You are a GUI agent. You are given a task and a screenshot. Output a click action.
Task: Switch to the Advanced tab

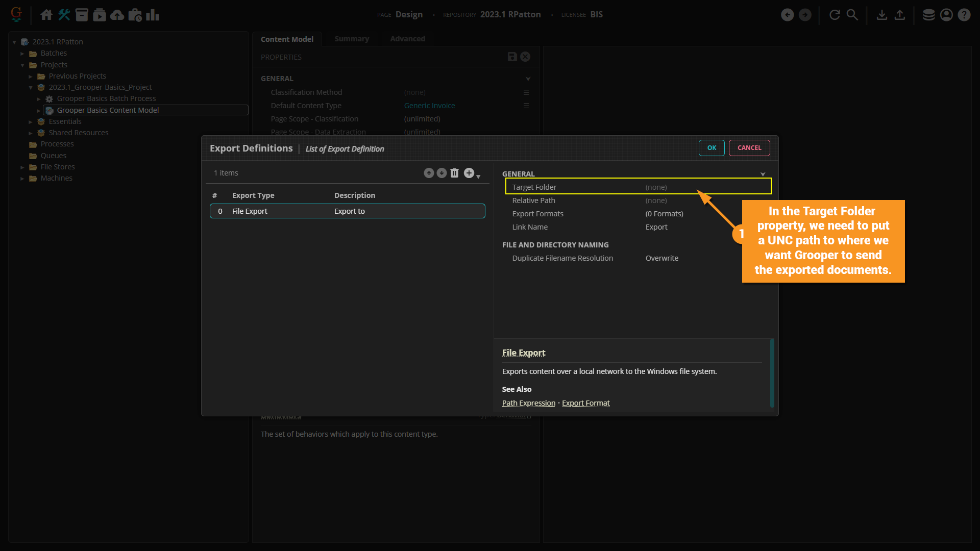pyautogui.click(x=407, y=39)
